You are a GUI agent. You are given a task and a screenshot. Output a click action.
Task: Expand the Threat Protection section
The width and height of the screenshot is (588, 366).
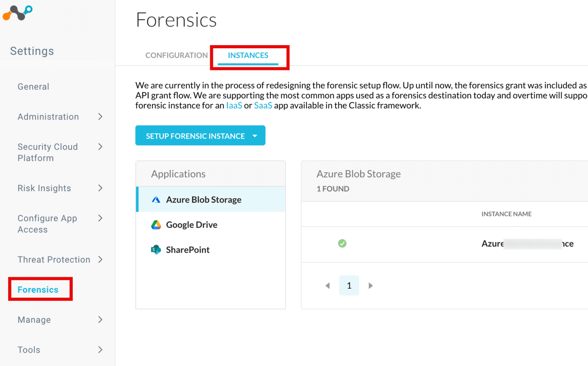pyautogui.click(x=100, y=260)
